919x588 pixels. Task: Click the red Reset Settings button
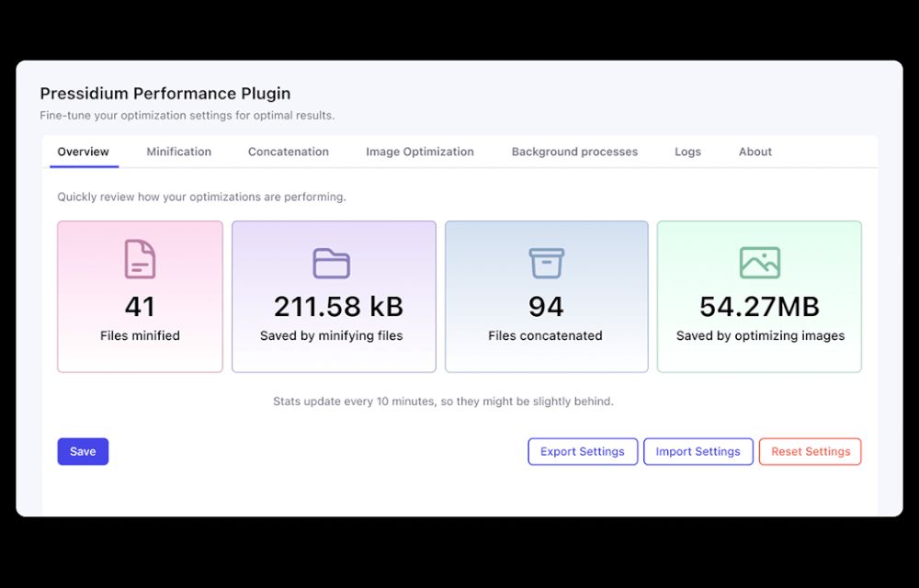point(810,451)
